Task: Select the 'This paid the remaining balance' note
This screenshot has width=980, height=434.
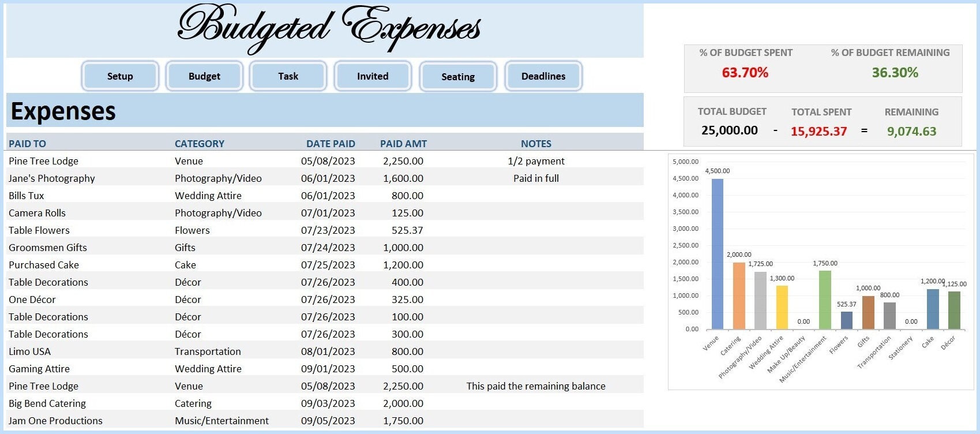Action: (536, 386)
